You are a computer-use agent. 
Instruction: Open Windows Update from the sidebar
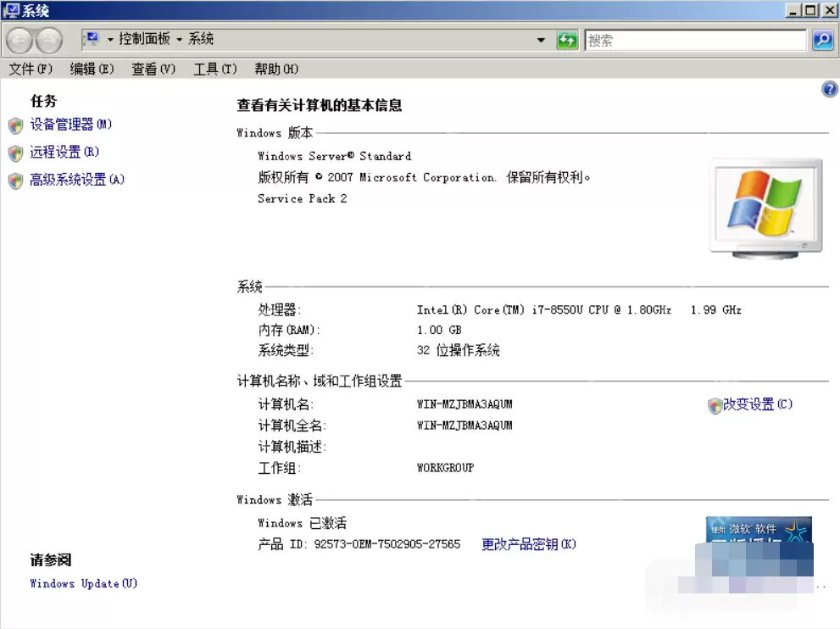point(81,583)
